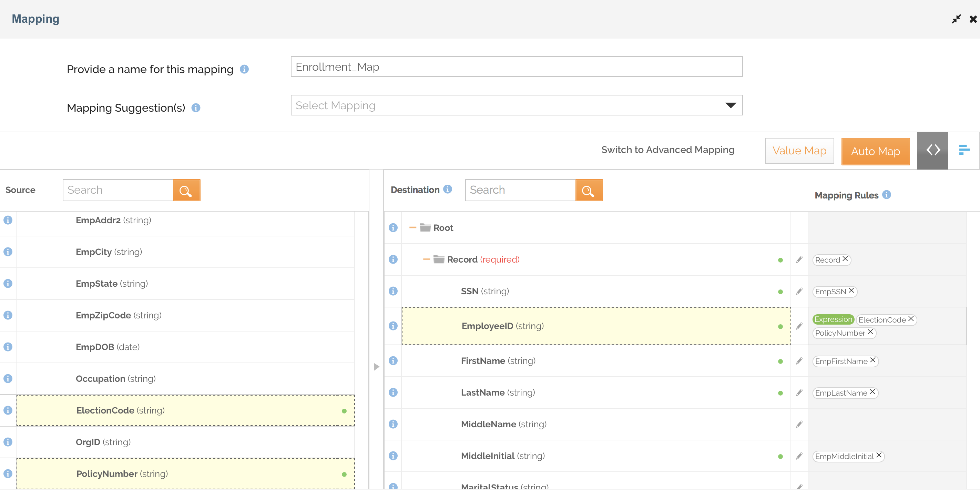980x490 pixels.
Task: Collapse the Record required folder
Action: pyautogui.click(x=426, y=259)
